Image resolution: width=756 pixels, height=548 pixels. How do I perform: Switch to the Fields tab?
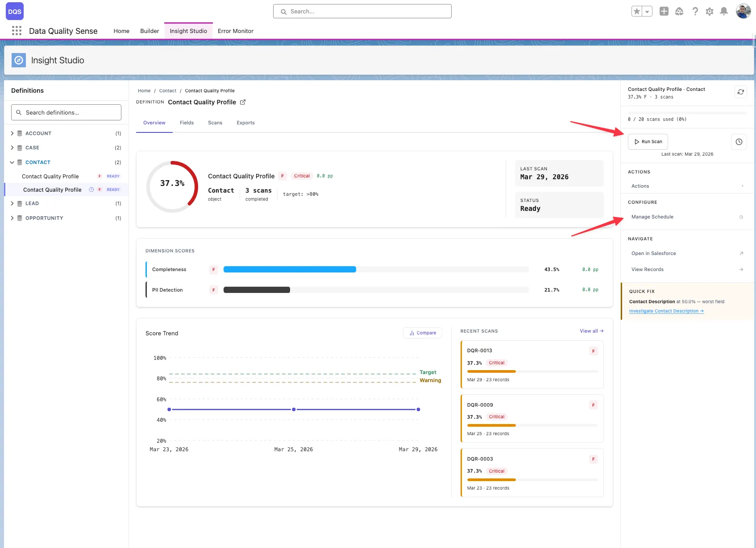click(187, 123)
